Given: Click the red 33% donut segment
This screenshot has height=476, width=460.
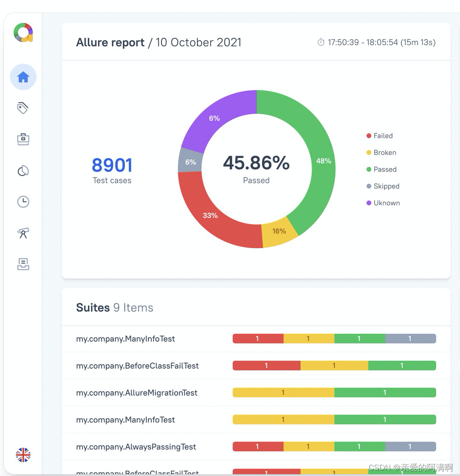Looking at the screenshot, I should [210, 215].
